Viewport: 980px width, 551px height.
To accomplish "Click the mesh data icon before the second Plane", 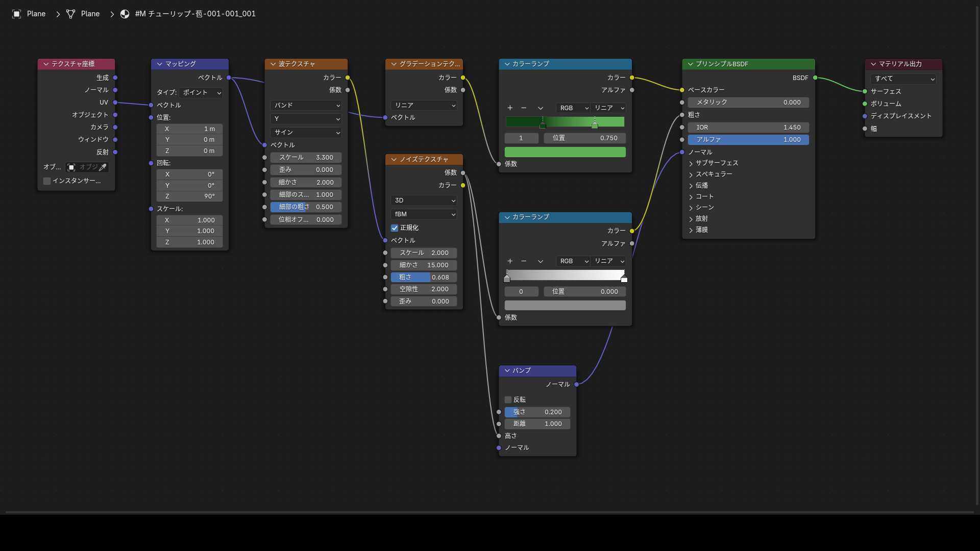I will click(70, 14).
